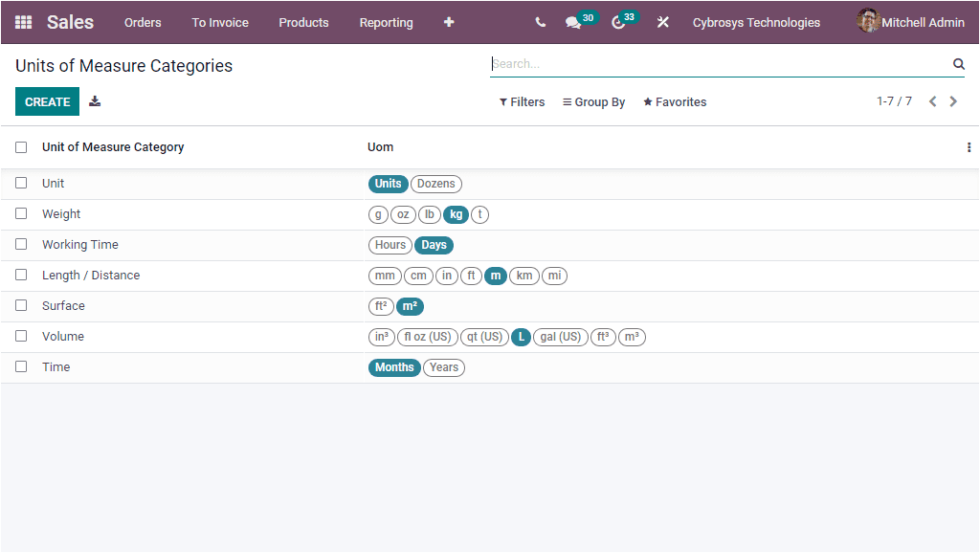980x553 pixels.
Task: Check the Weight row checkbox
Action: (21, 213)
